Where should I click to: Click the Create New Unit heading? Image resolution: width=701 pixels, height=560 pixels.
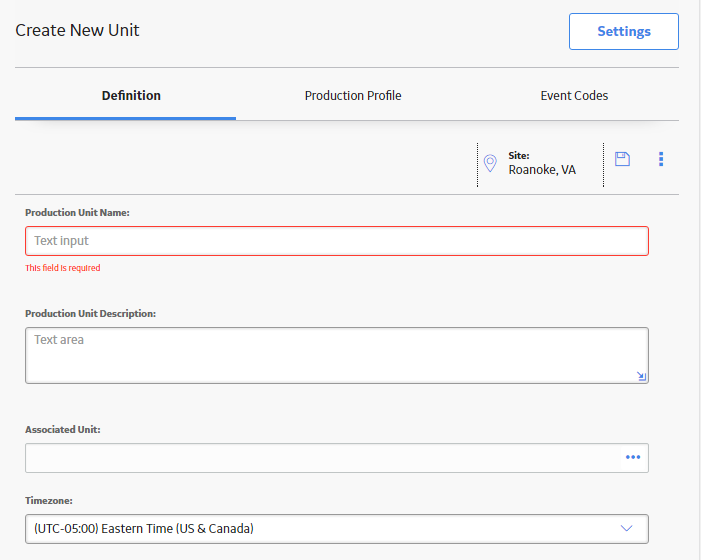77,30
